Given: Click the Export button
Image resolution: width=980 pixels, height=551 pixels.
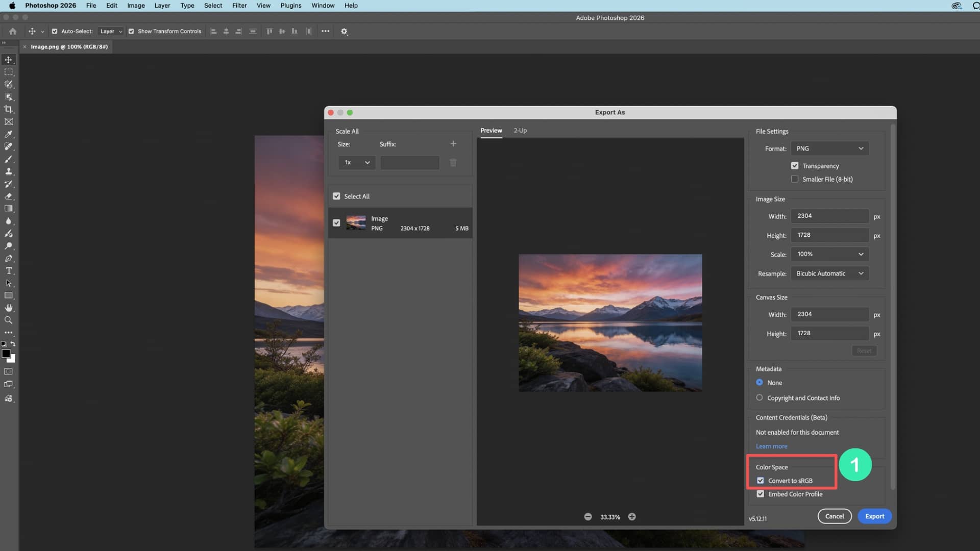Looking at the screenshot, I should point(874,516).
